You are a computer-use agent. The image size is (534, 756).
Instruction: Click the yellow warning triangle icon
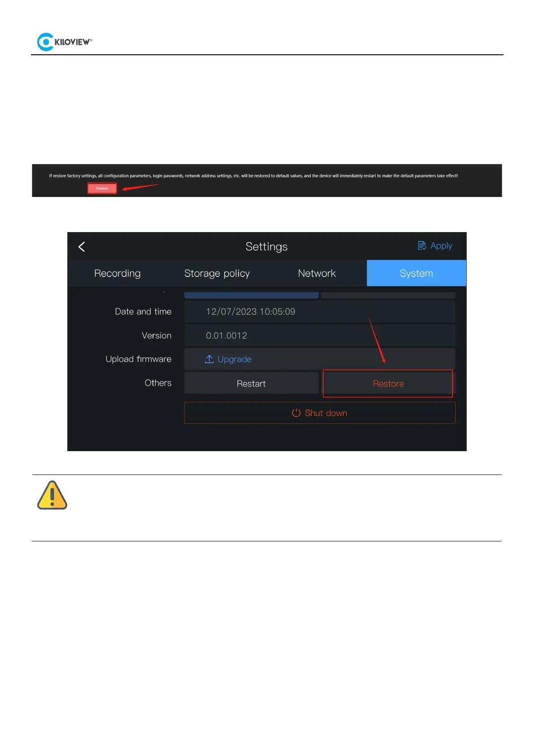click(52, 495)
